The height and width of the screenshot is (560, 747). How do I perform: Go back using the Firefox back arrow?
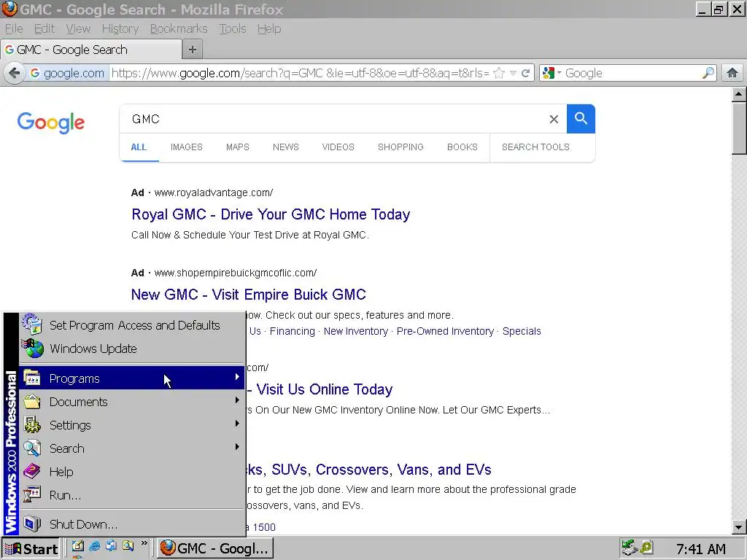(15, 73)
